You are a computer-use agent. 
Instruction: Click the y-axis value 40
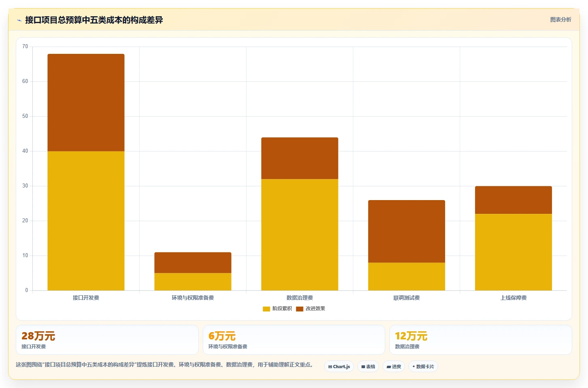tap(25, 151)
